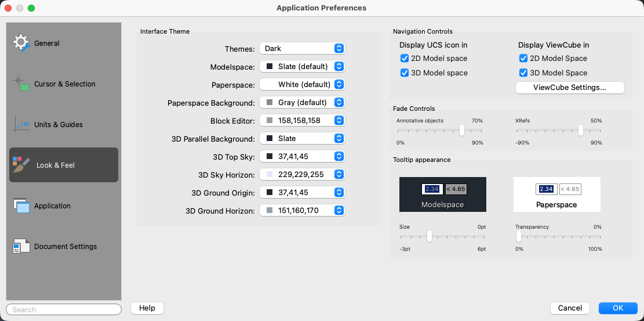This screenshot has height=321, width=644.
Task: Open the Themes dropdown
Action: point(302,49)
